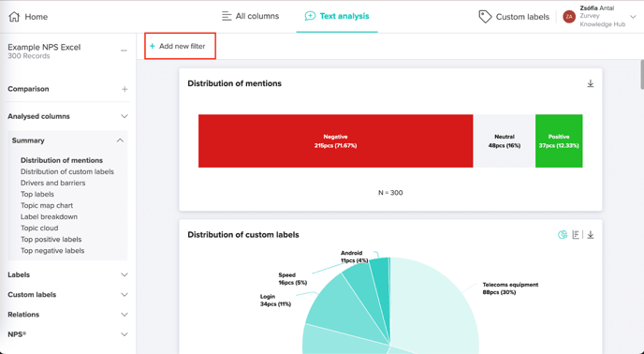Go to Drivers and barriers
The width and height of the screenshot is (644, 354).
(x=53, y=183)
